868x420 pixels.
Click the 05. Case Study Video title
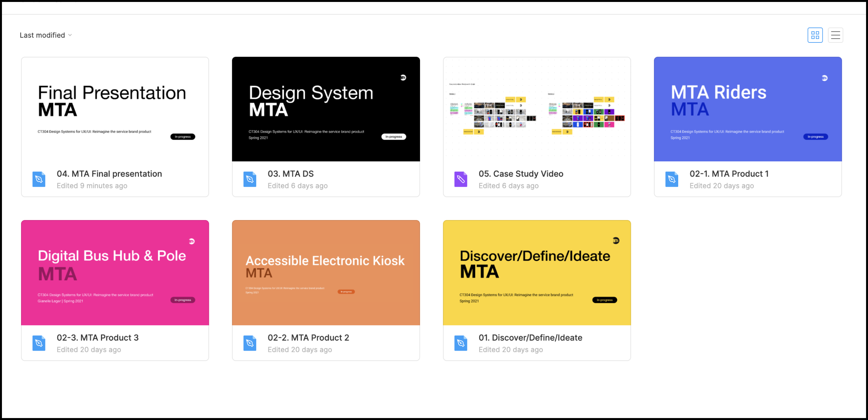click(x=520, y=174)
